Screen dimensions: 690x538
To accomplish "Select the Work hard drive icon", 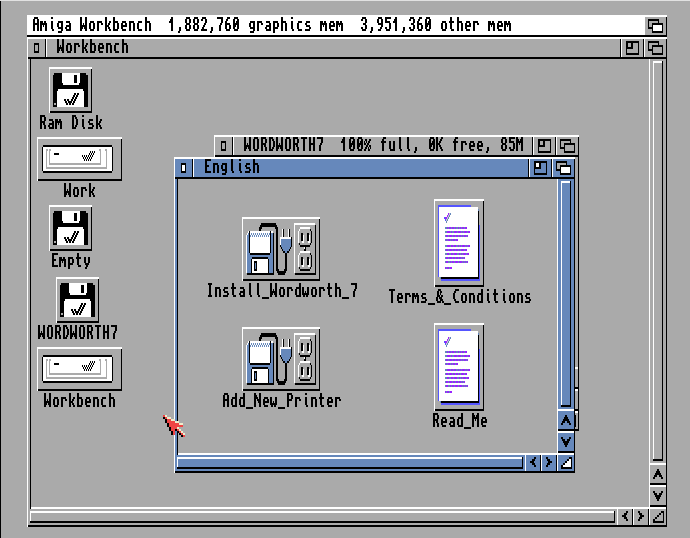I will pyautogui.click(x=79, y=159).
